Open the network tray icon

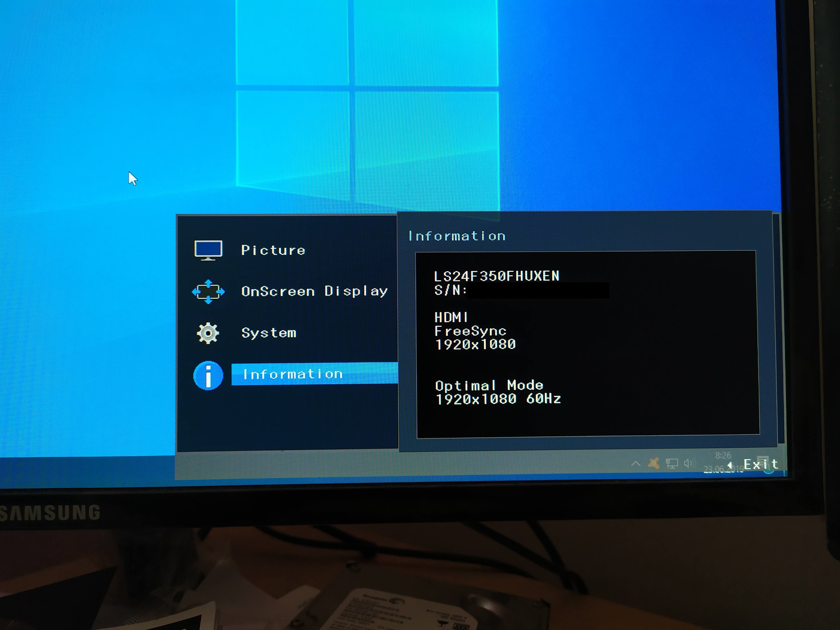[x=671, y=464]
